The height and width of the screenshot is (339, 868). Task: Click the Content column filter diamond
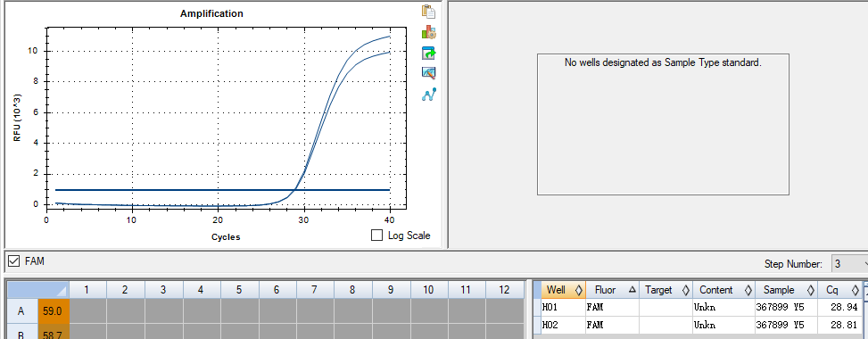pyautogui.click(x=748, y=290)
